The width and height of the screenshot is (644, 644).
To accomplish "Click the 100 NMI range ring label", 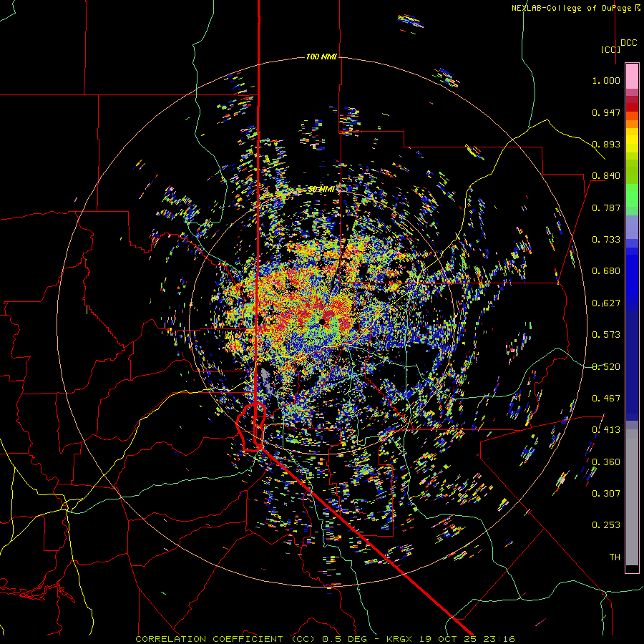I will point(321,57).
